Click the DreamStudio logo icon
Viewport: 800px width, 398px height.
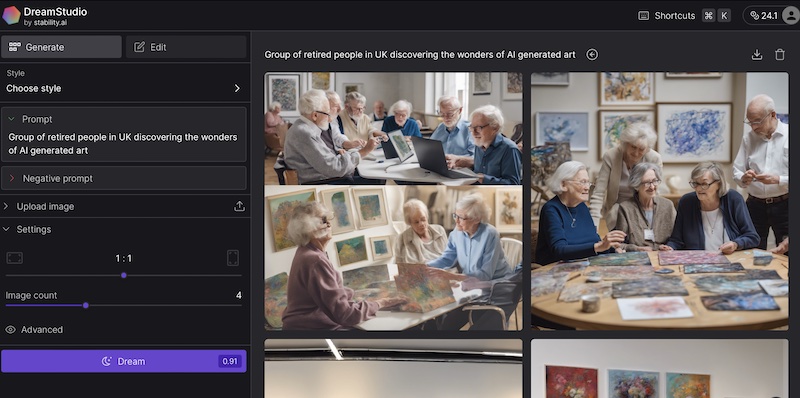[11, 15]
